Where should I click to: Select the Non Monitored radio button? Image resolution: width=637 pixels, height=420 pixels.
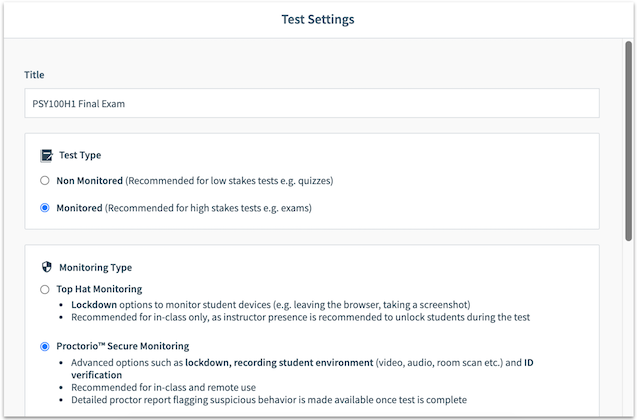click(45, 181)
